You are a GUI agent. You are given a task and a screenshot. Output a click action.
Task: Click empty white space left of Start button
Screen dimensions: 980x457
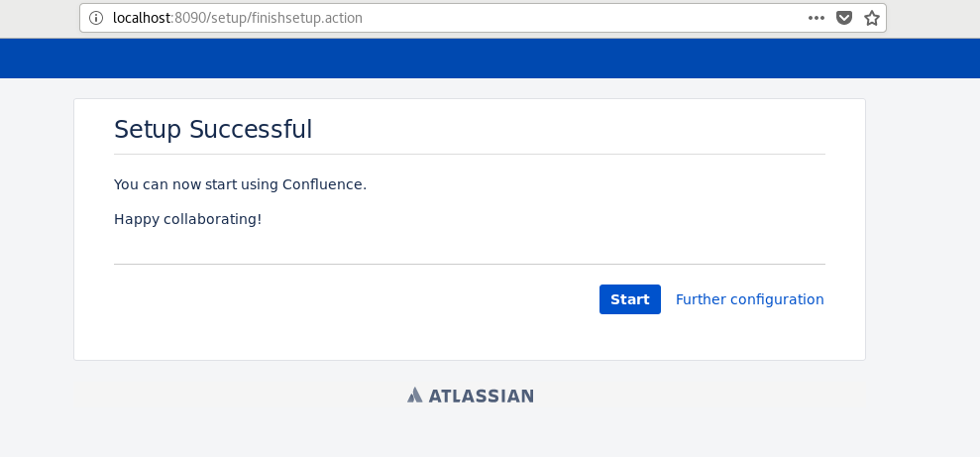[x=347, y=299]
